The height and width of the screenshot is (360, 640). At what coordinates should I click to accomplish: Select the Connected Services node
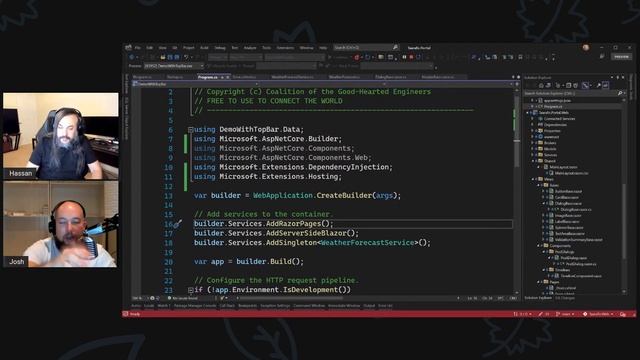tap(559, 119)
